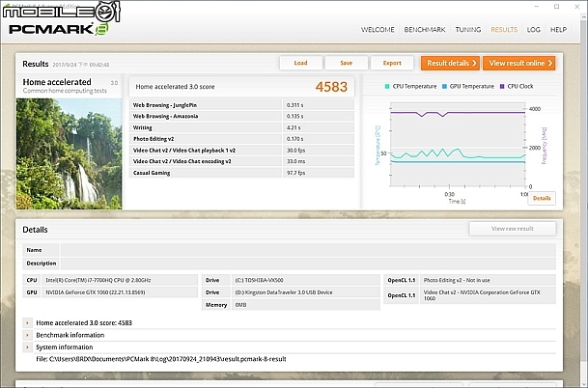Close the PCMark window
Viewport: 588px width, 388px height.
577,7
